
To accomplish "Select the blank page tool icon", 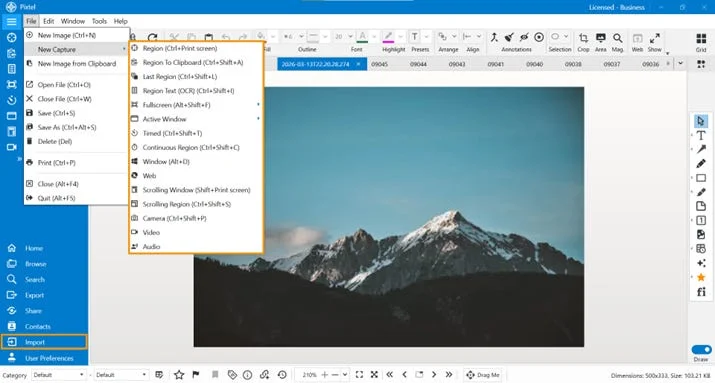I will pyautogui.click(x=701, y=206).
